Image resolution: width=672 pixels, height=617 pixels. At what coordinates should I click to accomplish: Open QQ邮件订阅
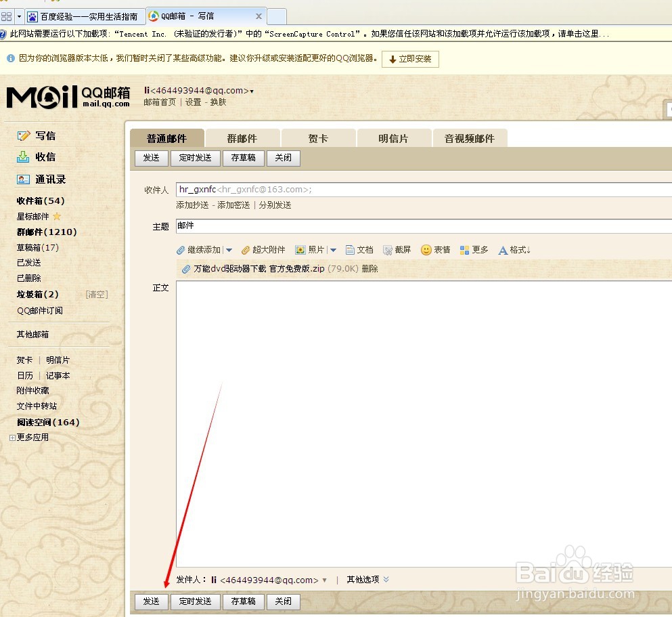pyautogui.click(x=40, y=310)
